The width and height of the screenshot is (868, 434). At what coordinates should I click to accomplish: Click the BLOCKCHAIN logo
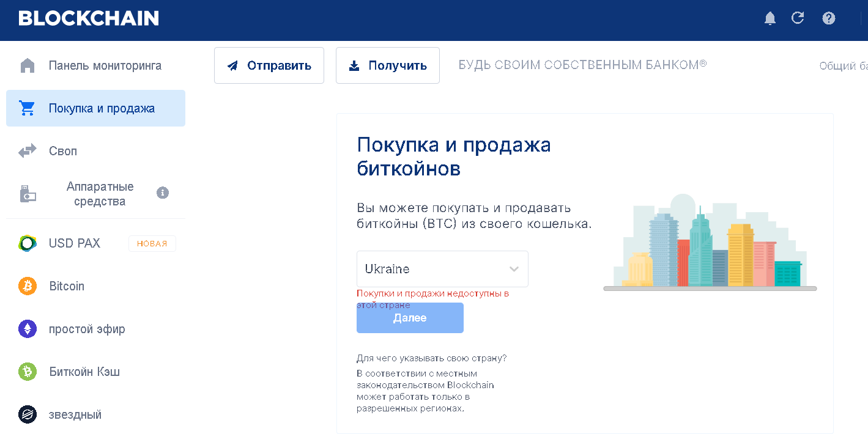89,18
